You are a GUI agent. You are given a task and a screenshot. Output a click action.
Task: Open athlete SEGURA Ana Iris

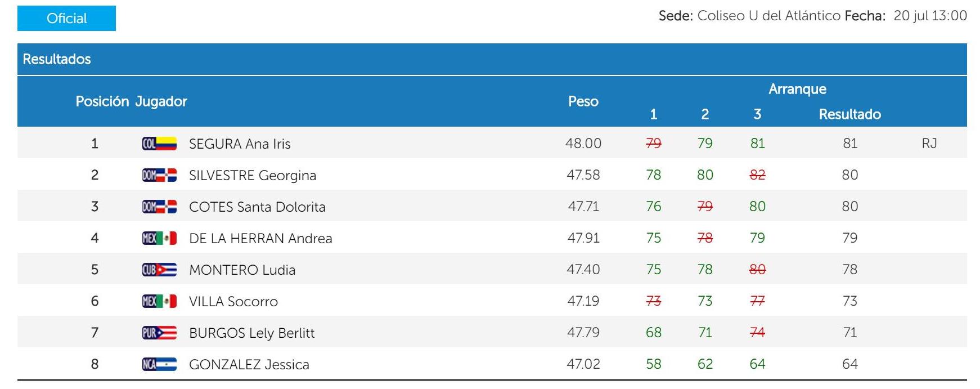tap(240, 144)
